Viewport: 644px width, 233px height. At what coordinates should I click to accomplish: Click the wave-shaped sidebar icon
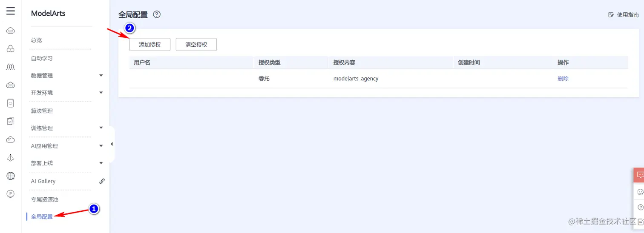pos(11,67)
